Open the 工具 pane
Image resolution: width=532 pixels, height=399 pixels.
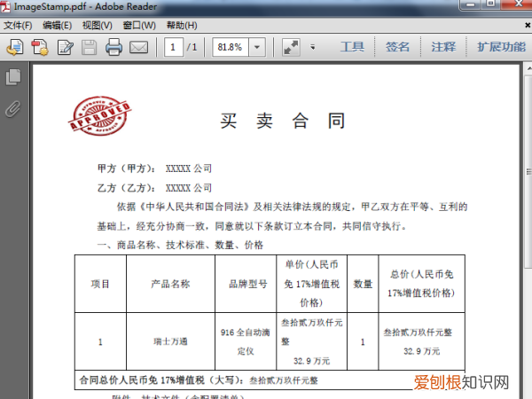click(352, 47)
